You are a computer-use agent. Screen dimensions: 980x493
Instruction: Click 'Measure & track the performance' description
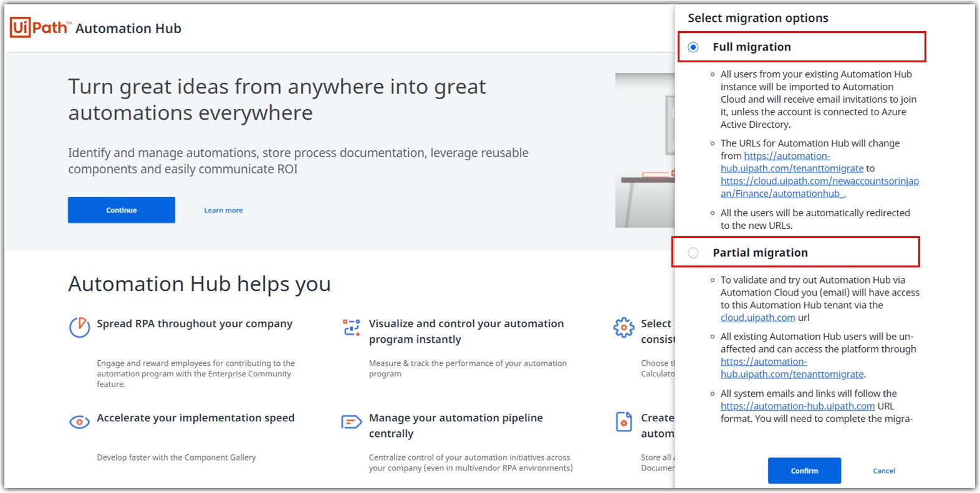[468, 368]
